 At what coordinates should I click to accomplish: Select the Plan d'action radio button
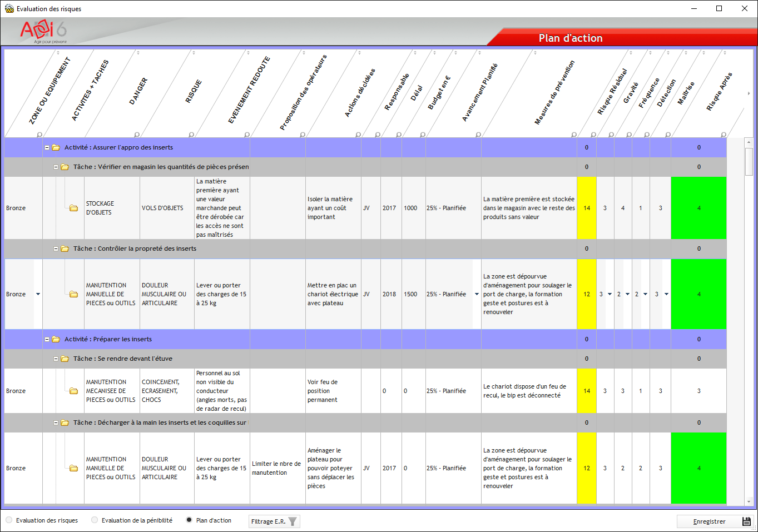189,520
